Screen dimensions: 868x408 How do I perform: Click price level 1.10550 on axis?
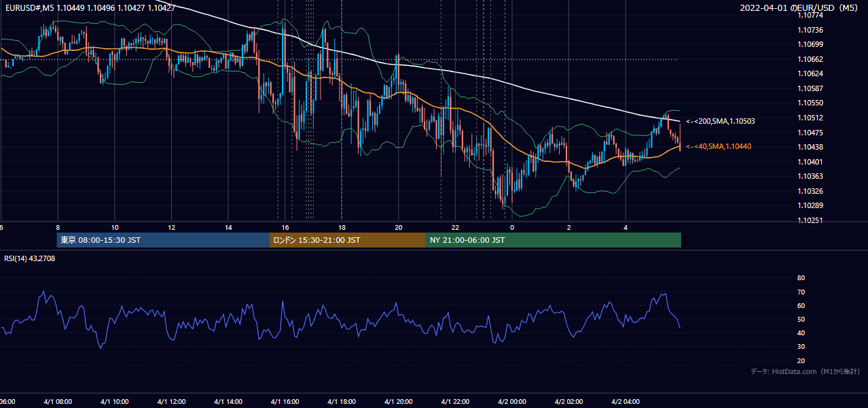pos(809,103)
